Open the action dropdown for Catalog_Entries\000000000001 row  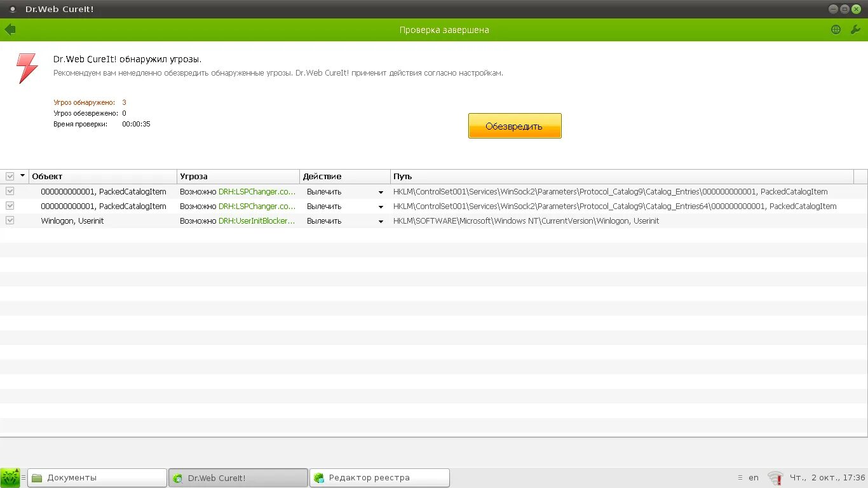[381, 192]
